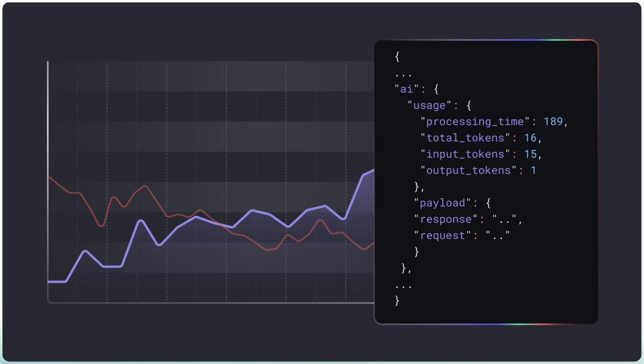
Task: Click the red line's starting point on the left axis
Action: pos(48,177)
